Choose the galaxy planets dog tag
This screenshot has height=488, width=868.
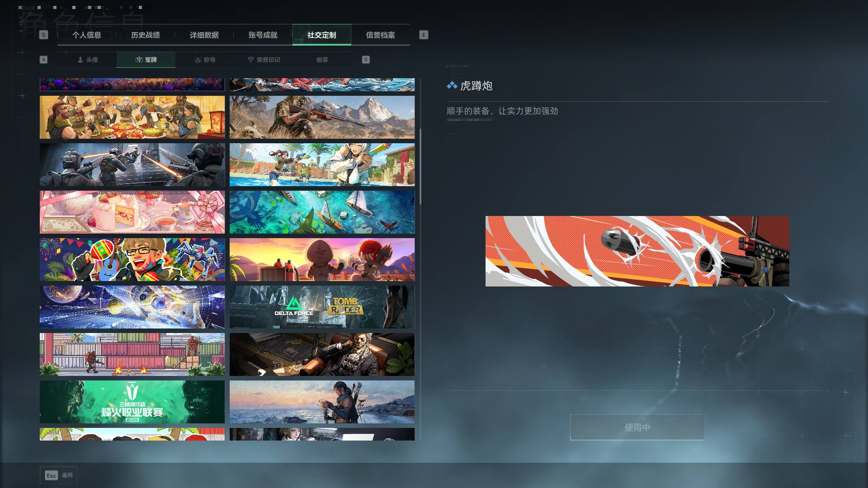point(132,307)
